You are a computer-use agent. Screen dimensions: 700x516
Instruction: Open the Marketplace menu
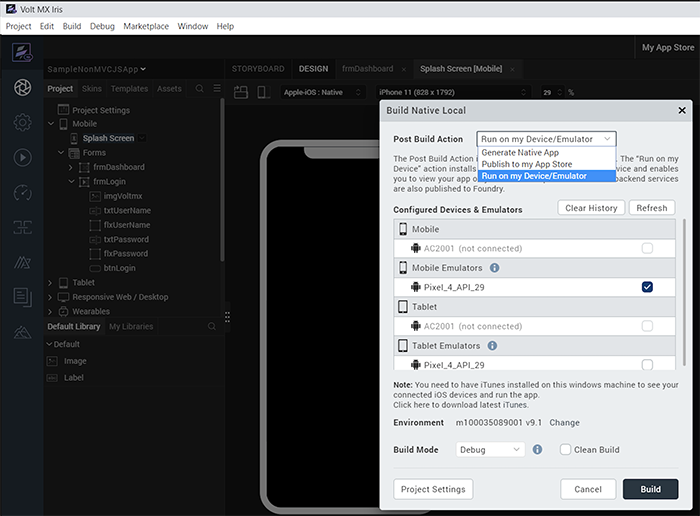(x=146, y=26)
